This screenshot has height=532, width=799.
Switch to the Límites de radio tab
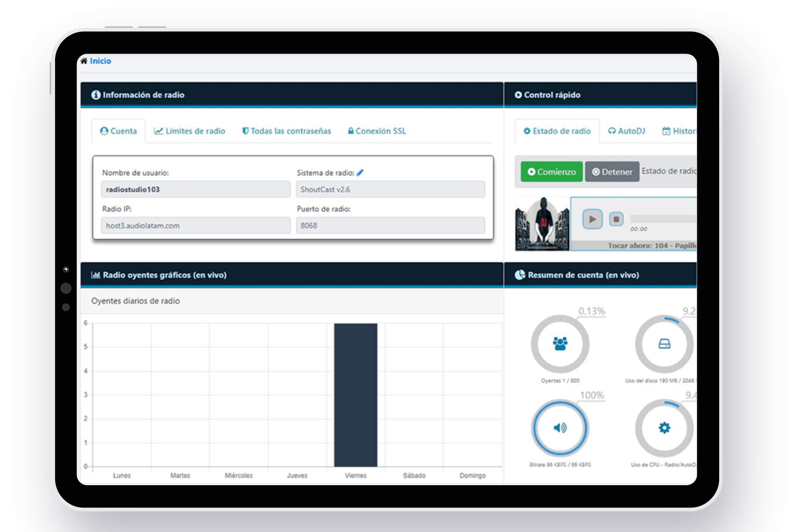[x=190, y=131]
